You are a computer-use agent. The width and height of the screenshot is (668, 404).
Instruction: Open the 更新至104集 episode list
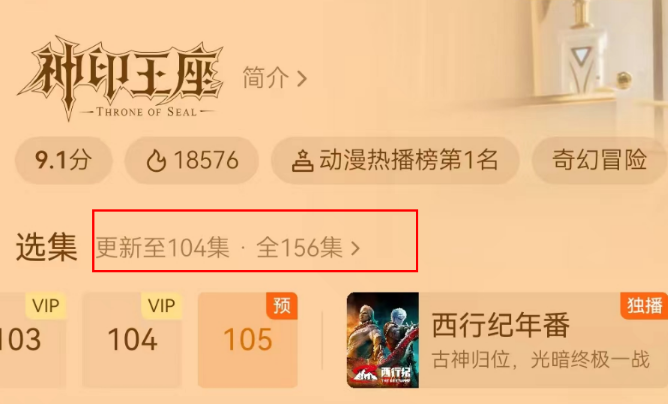pyautogui.click(x=162, y=248)
